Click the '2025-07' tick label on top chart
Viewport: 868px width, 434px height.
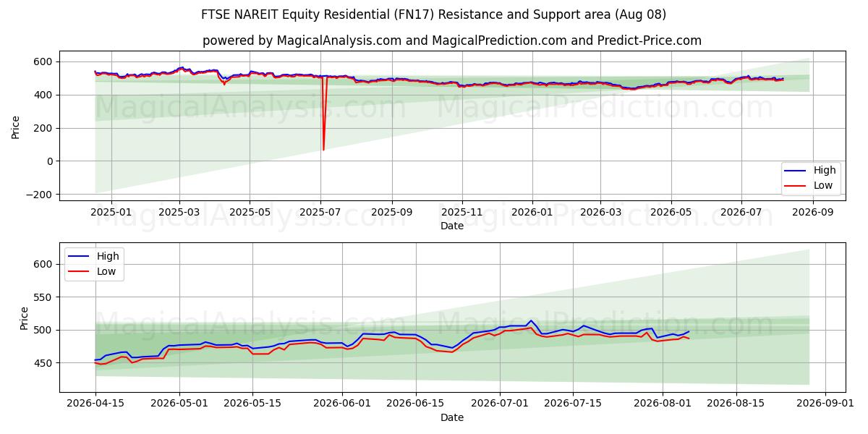(320, 213)
